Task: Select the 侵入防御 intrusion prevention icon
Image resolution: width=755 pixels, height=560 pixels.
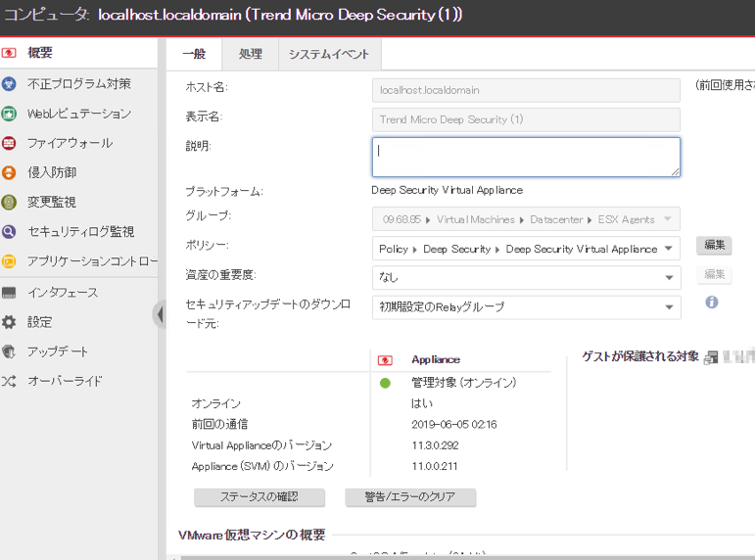Action: click(10, 172)
